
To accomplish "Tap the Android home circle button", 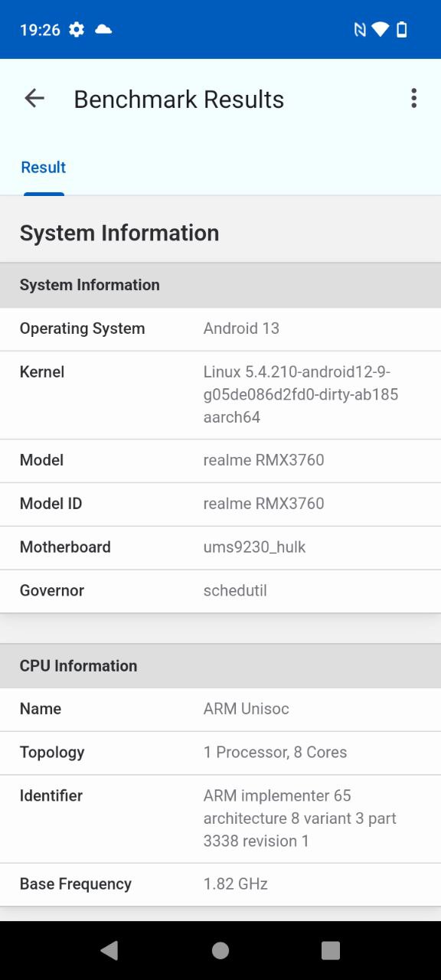I will [x=220, y=950].
